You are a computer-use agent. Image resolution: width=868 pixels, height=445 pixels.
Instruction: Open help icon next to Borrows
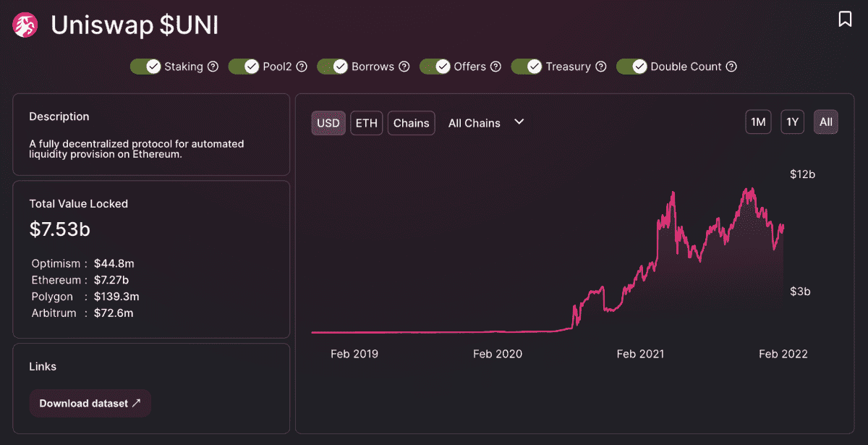404,67
